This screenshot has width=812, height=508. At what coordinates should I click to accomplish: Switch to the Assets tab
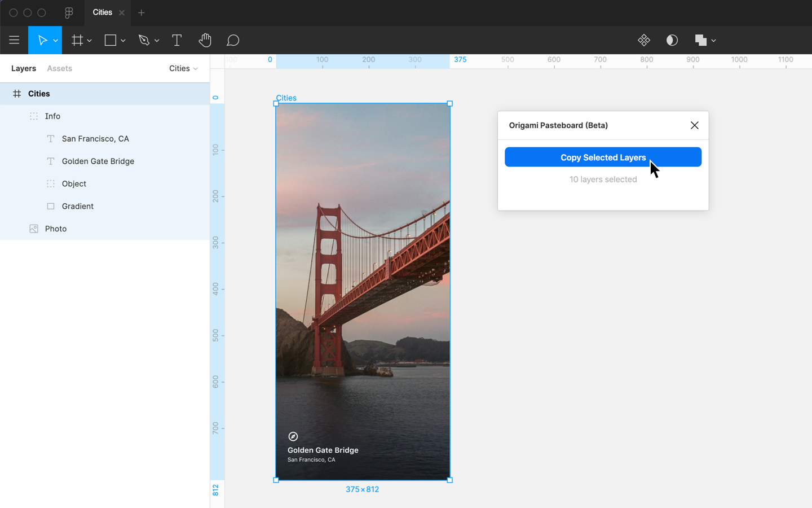59,68
